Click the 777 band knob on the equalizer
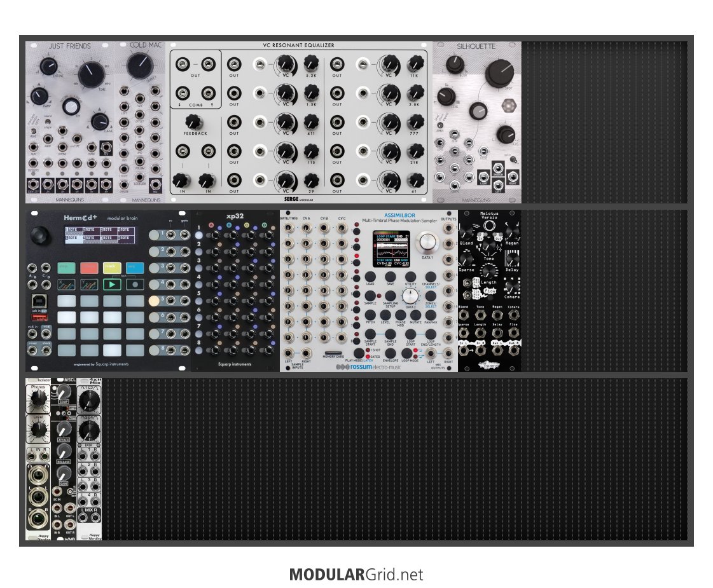Screen dimensions: 713x588 coord(415,122)
